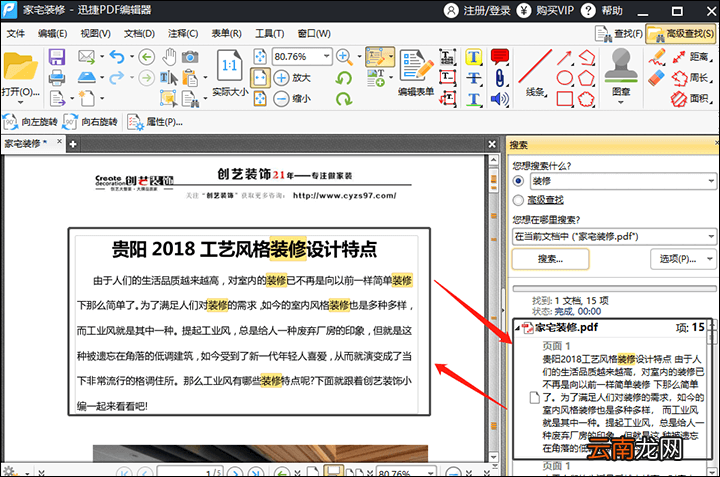Click the 搜索... search button
This screenshot has width=720, height=477.
pyautogui.click(x=550, y=259)
